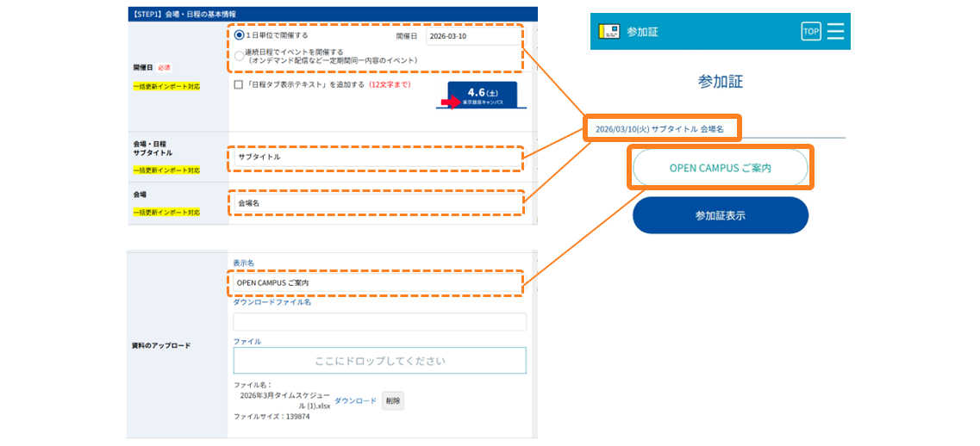Viewport: 980px width, 446px height.
Task: Click the ここにドロップしてください file area
Action: click(x=379, y=361)
